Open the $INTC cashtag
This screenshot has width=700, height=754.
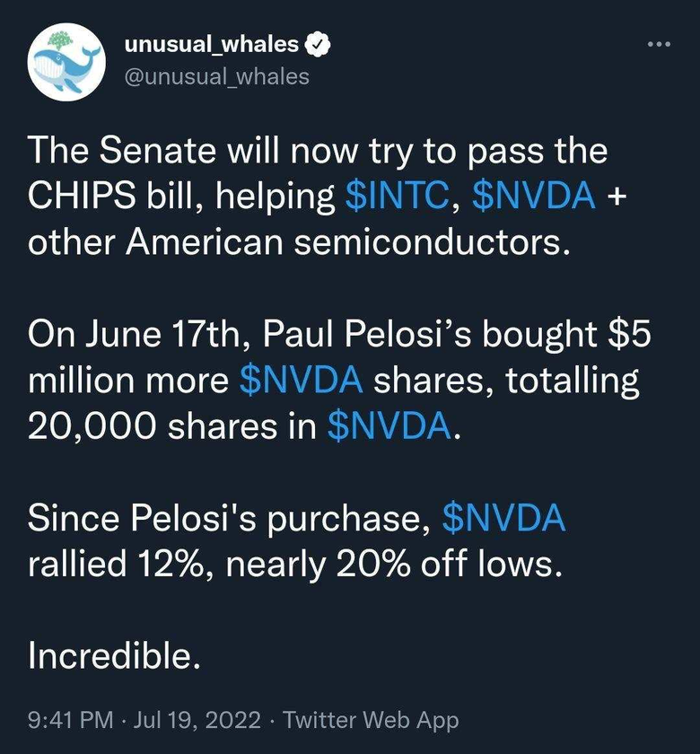397,196
